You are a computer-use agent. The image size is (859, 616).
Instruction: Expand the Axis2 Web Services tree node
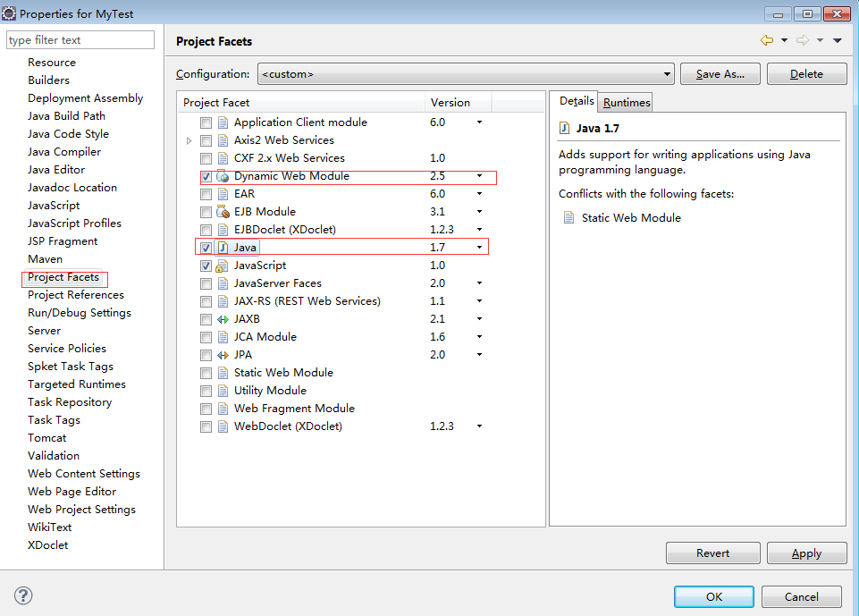(x=189, y=141)
